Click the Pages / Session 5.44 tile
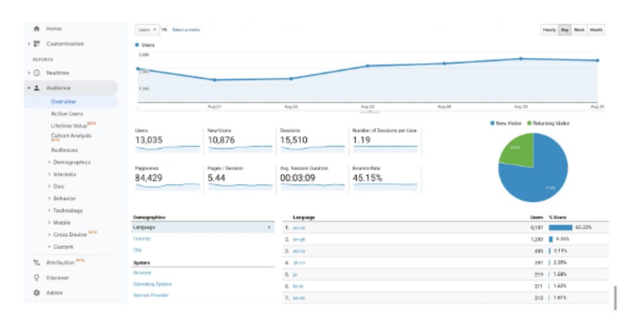 (x=240, y=178)
